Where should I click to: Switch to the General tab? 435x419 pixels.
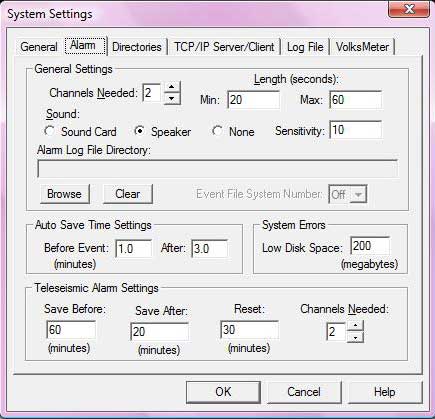point(39,47)
